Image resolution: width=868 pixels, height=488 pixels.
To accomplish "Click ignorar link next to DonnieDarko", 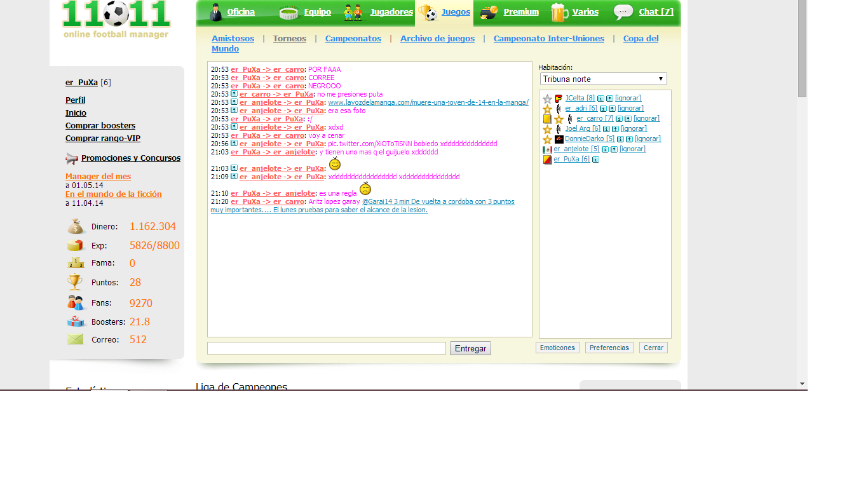I will coord(648,139).
